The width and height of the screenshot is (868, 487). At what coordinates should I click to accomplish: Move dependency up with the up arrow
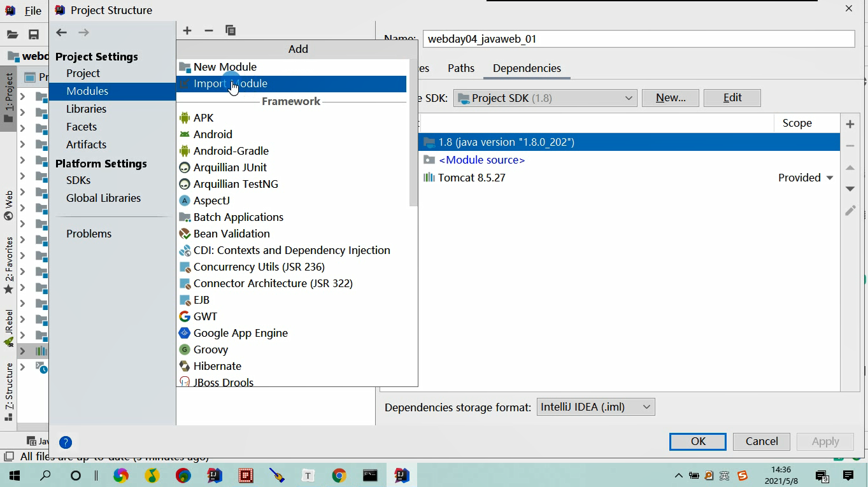[x=850, y=167]
